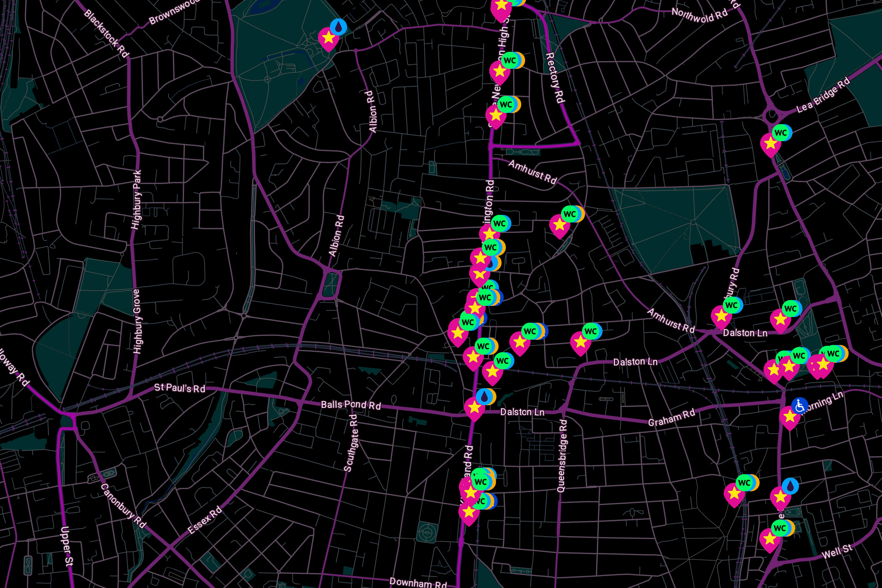Click the Dalston Ln label next to Balls Pond Rd
This screenshot has width=882, height=588.
click(522, 412)
